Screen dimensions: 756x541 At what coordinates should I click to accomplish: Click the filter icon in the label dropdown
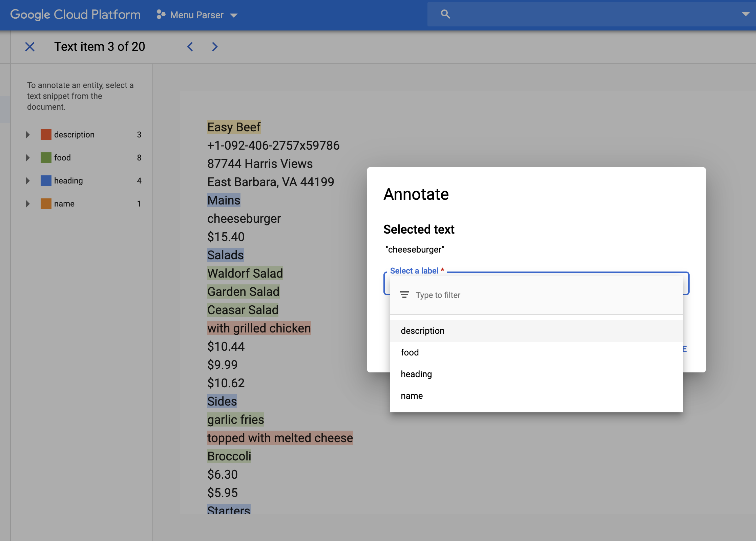(404, 295)
